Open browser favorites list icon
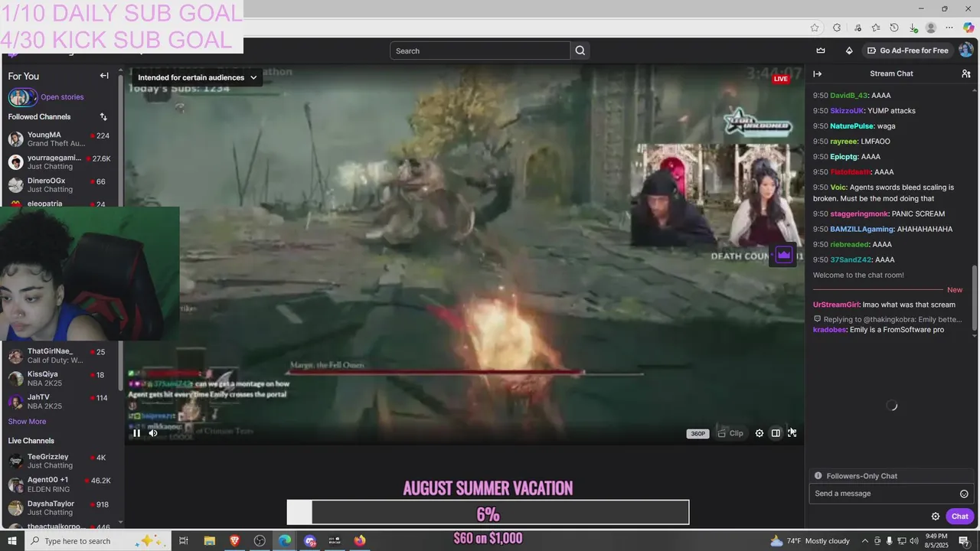 pos(875,28)
